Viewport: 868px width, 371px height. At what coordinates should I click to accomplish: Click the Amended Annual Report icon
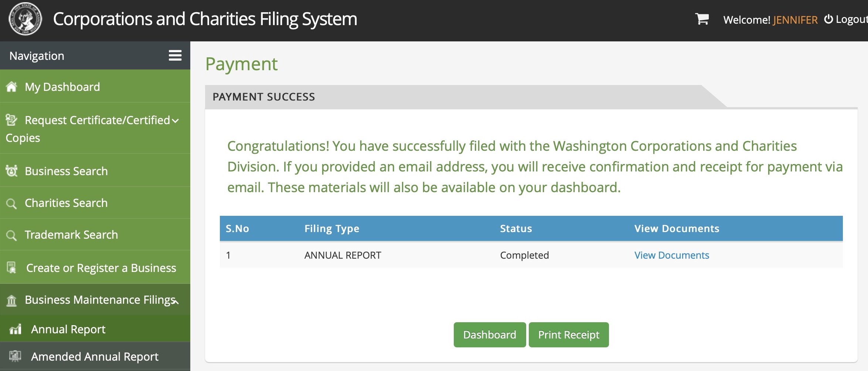[15, 356]
